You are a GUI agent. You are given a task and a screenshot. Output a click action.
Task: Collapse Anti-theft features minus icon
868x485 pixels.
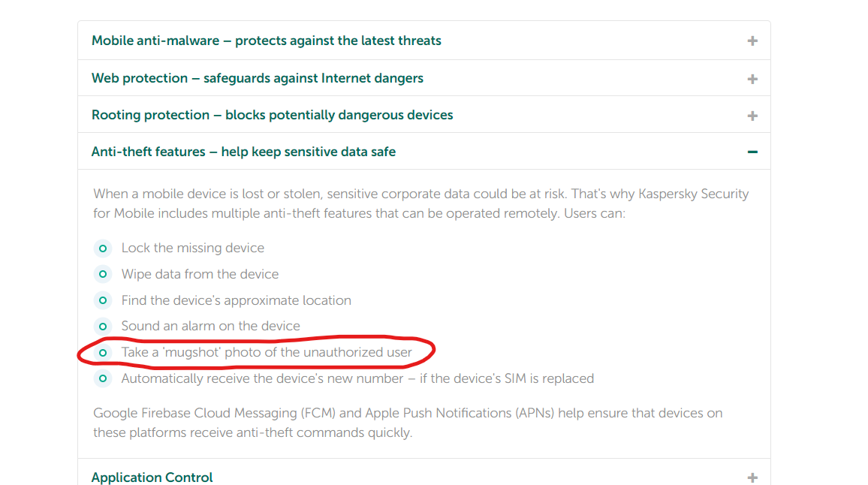752,152
